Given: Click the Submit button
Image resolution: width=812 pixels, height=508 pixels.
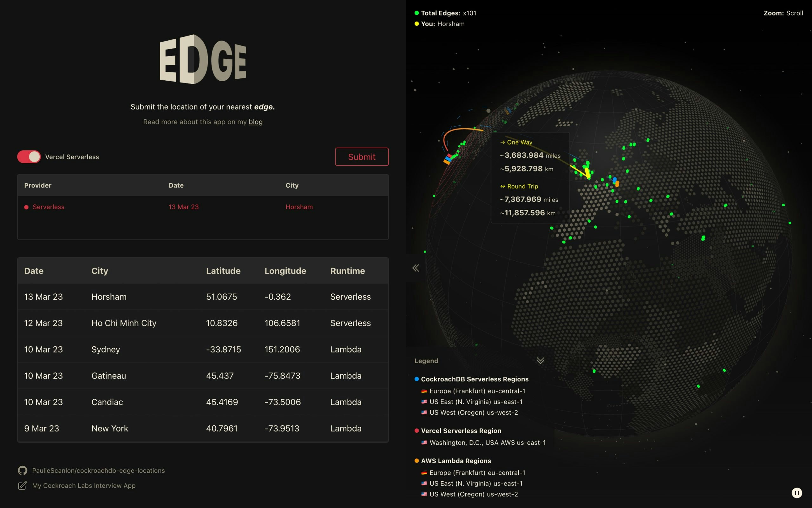Looking at the screenshot, I should coord(362,157).
